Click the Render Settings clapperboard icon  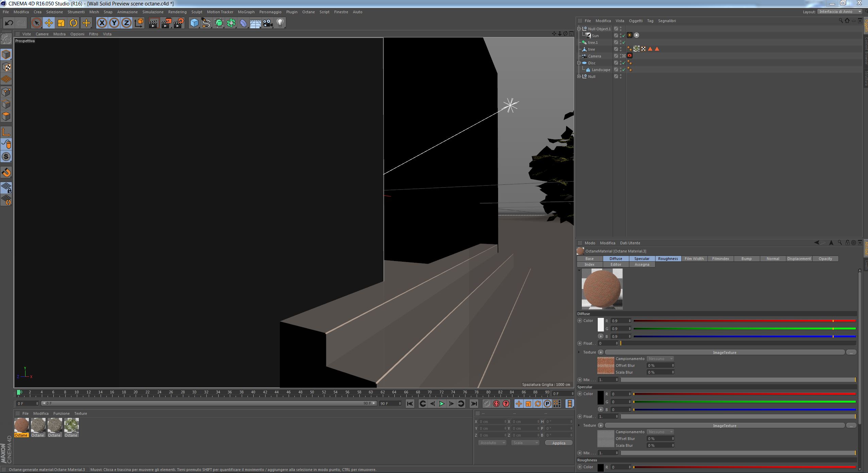(179, 23)
